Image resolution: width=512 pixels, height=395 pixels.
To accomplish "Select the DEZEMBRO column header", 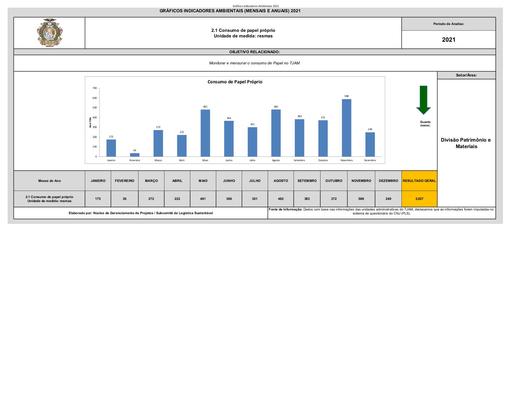I will pyautogui.click(x=389, y=181).
